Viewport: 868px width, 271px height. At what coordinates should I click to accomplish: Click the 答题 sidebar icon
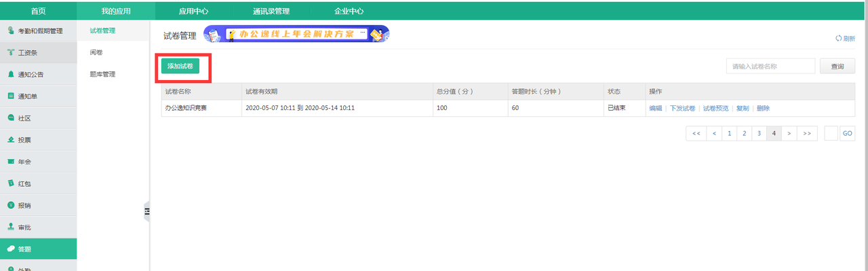pos(11,249)
